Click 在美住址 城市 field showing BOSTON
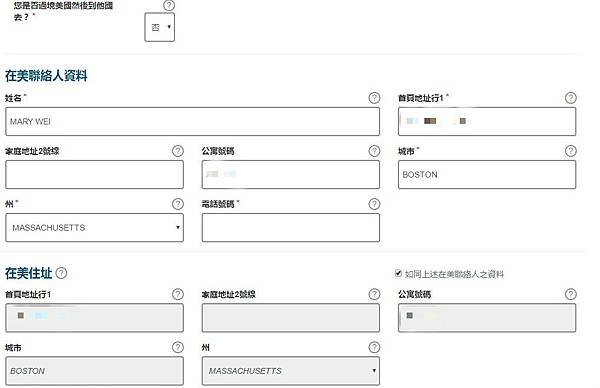The height and width of the screenshot is (388, 600). 95,371
